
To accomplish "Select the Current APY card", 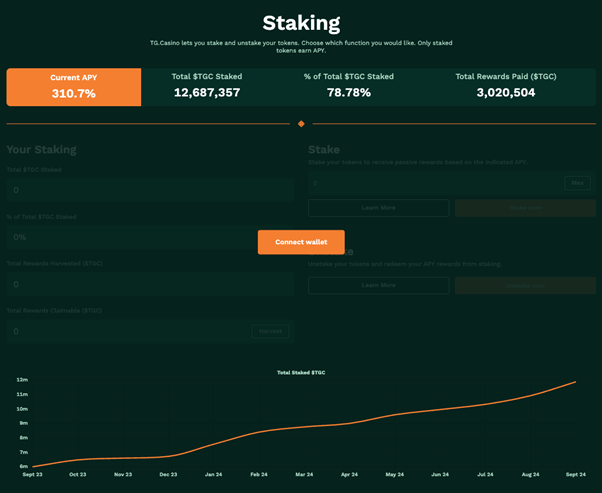I will (x=74, y=87).
